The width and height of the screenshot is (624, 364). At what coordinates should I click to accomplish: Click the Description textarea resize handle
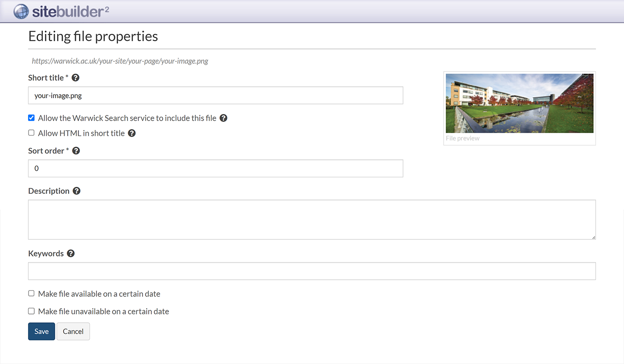point(594,238)
